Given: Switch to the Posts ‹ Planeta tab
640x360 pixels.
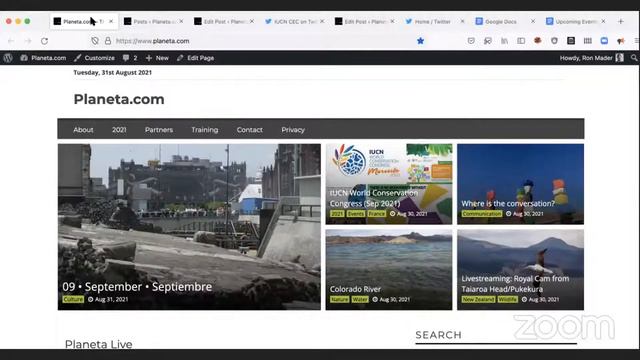Looking at the screenshot, I should [x=153, y=21].
